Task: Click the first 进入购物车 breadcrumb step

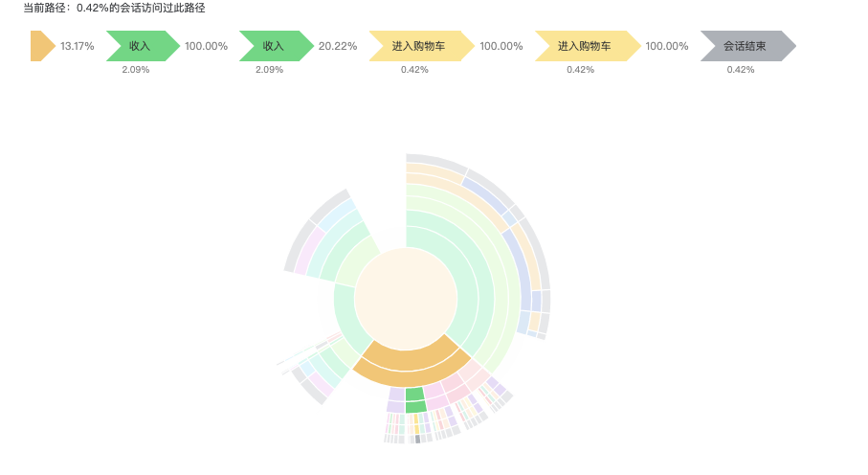Action: [419, 46]
